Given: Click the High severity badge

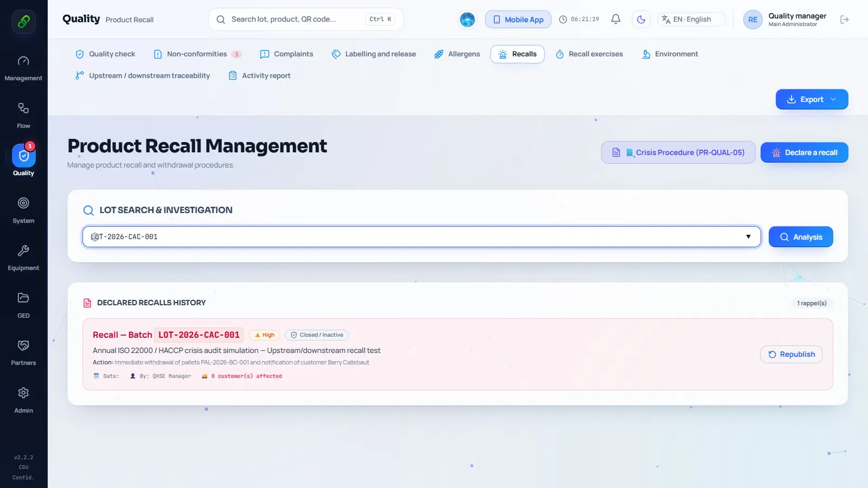Looking at the screenshot, I should (264, 335).
